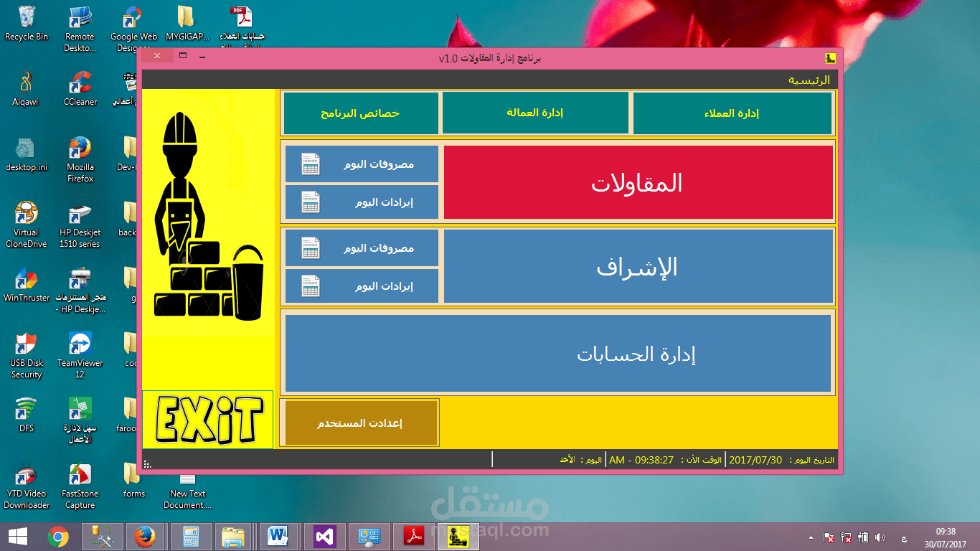
Task: Open إيرادات اليوم beside المقاولات
Action: [362, 202]
